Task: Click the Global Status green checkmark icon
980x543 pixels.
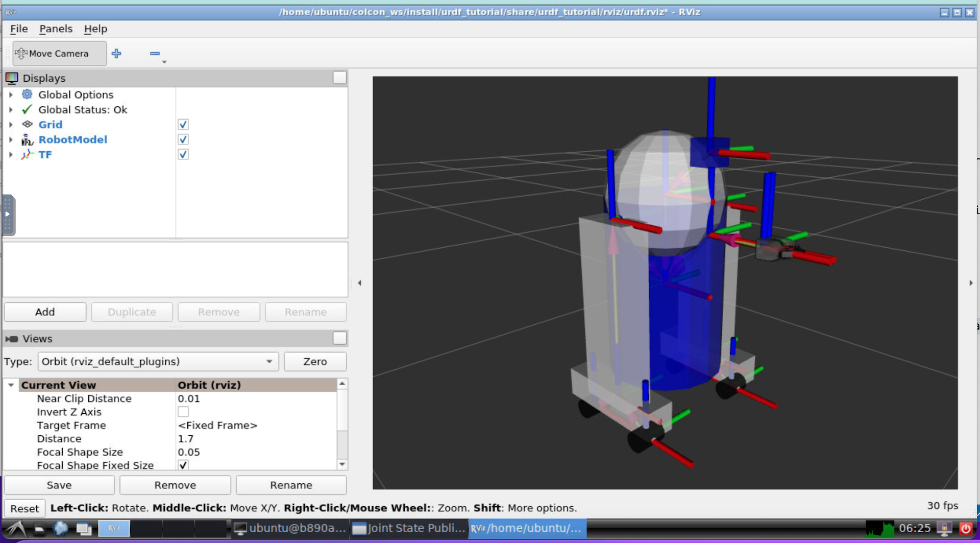Action: (27, 109)
